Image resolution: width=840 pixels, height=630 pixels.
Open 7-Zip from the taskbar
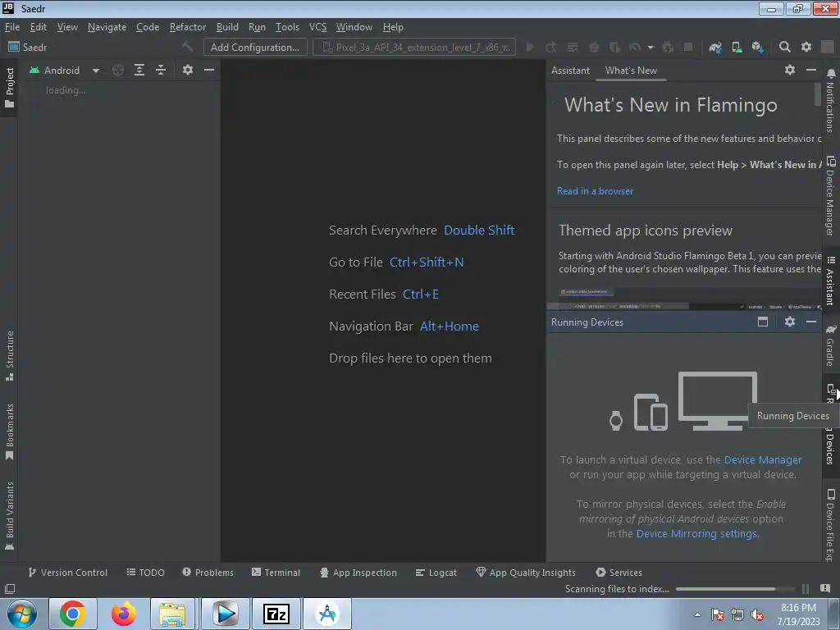point(276,614)
